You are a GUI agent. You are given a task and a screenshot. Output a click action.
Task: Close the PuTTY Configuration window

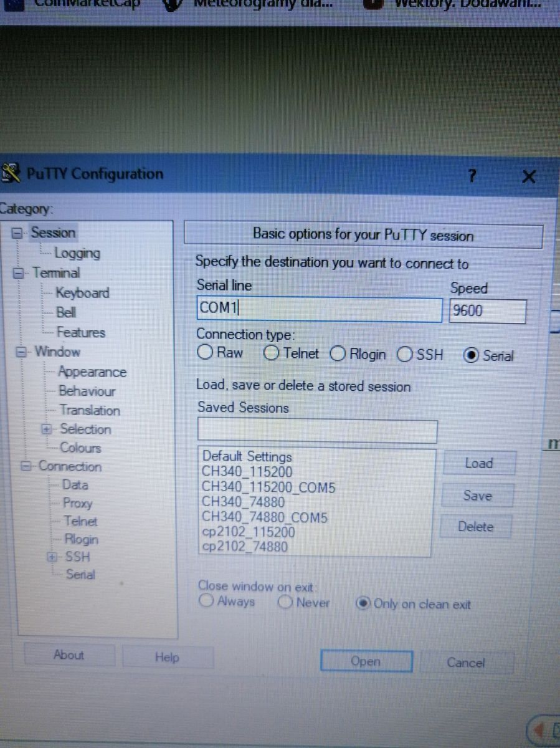tap(528, 177)
